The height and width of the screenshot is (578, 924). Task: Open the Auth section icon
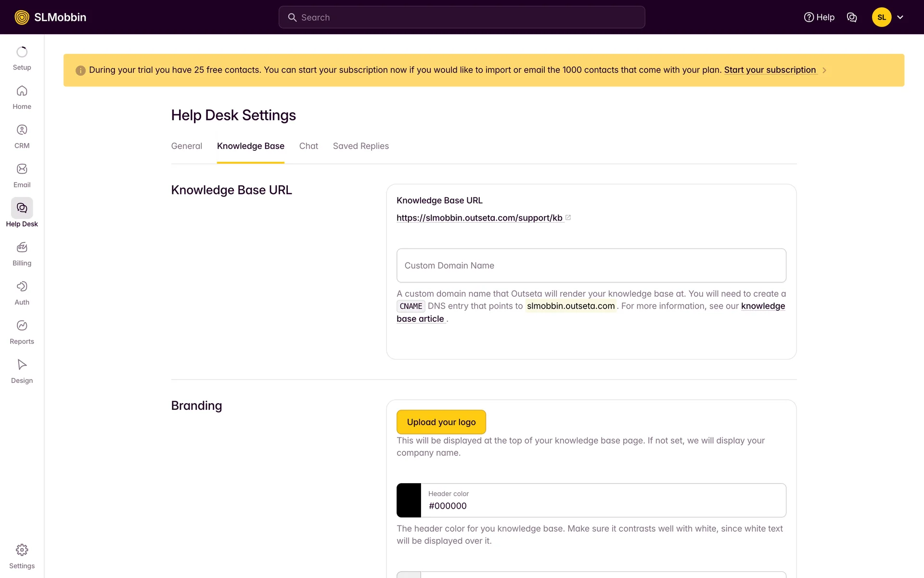click(22, 287)
